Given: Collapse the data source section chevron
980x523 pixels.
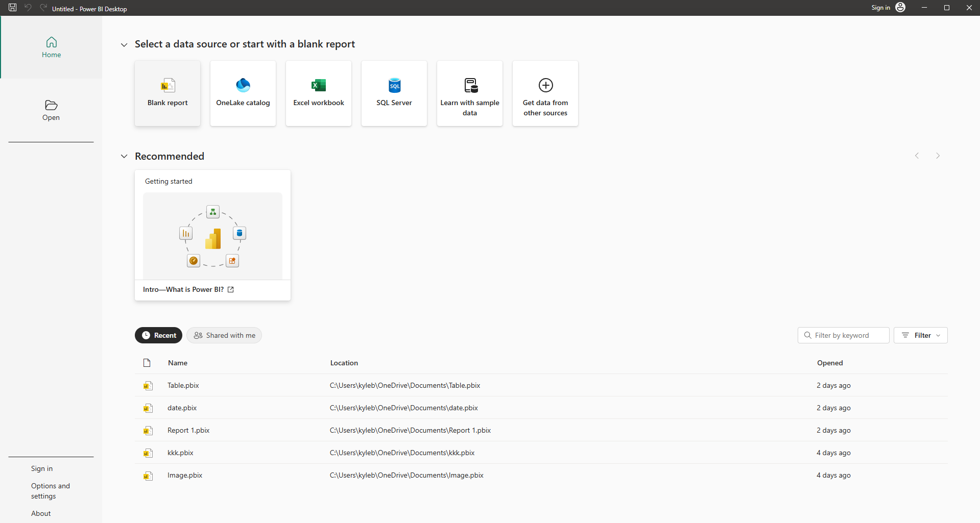Looking at the screenshot, I should click(124, 45).
